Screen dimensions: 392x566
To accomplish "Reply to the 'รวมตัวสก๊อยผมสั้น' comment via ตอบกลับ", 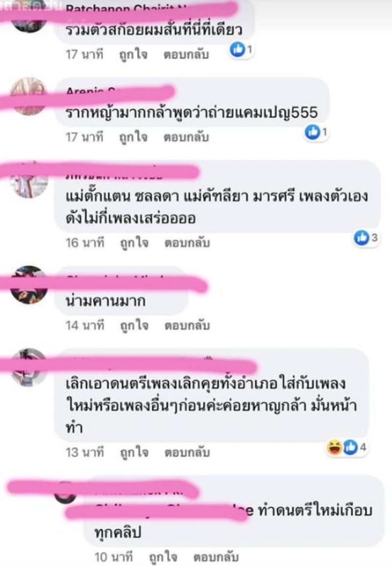I will pos(186,54).
